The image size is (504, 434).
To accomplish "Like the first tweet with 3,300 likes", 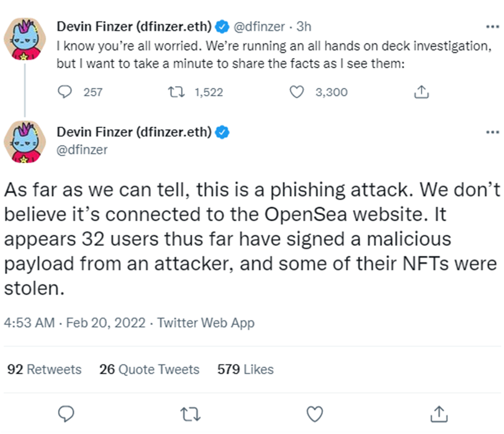I will [296, 92].
